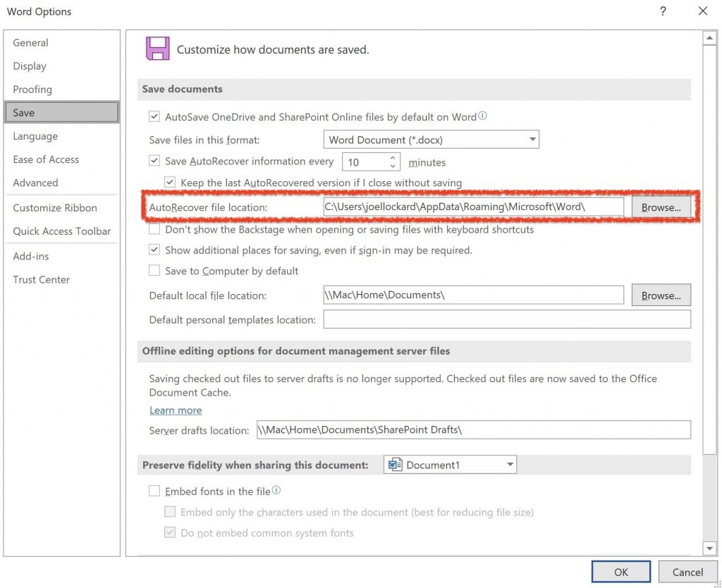Click the Word document icon beside Document1
Image resolution: width=722 pixels, height=588 pixels.
tap(392, 464)
